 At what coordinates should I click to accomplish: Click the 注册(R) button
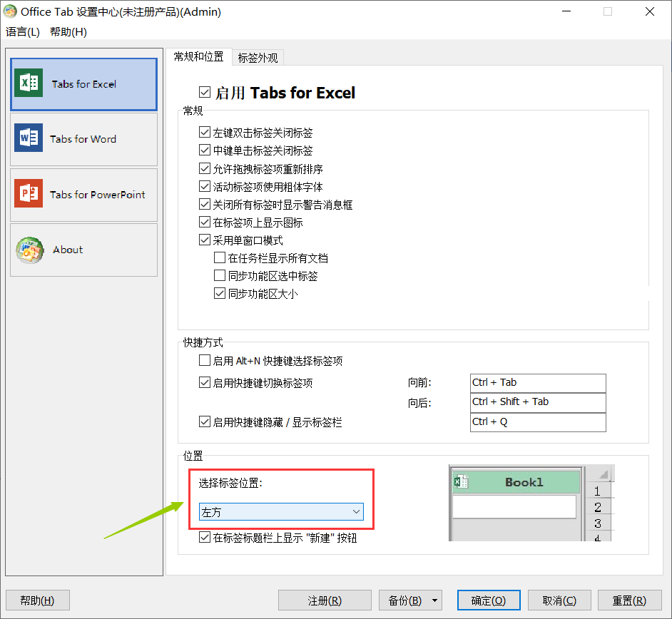(x=325, y=600)
